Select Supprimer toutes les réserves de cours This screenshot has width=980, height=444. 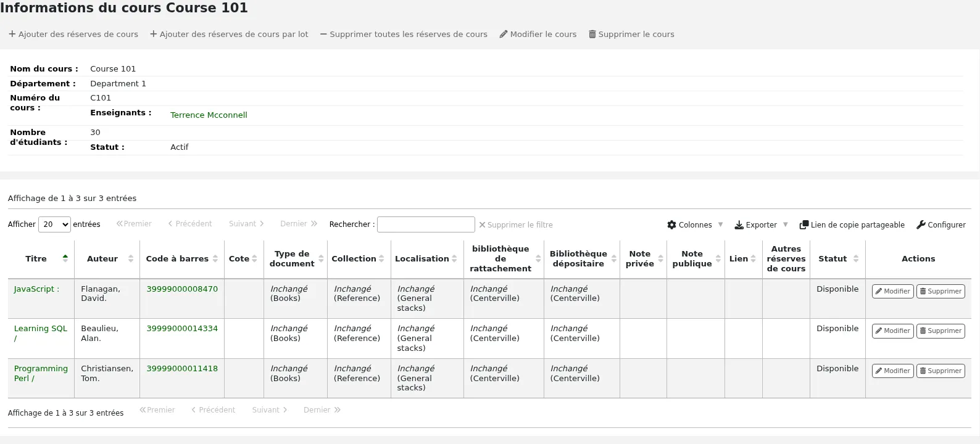tap(404, 35)
